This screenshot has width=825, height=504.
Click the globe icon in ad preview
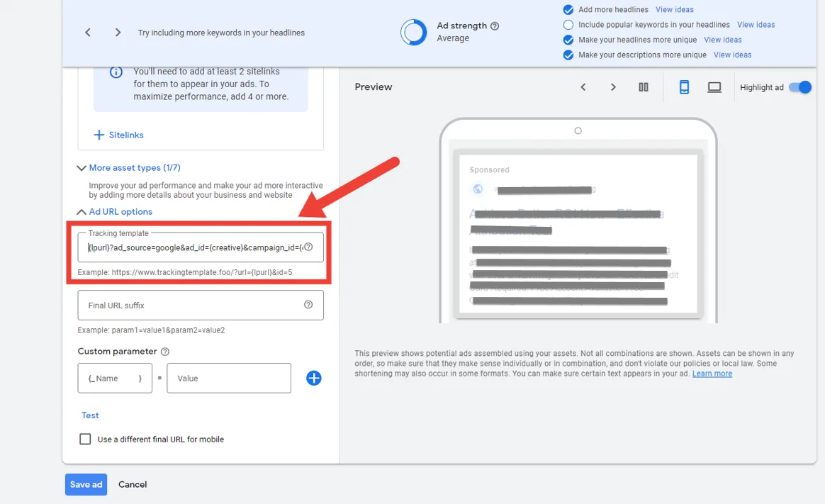(x=478, y=189)
